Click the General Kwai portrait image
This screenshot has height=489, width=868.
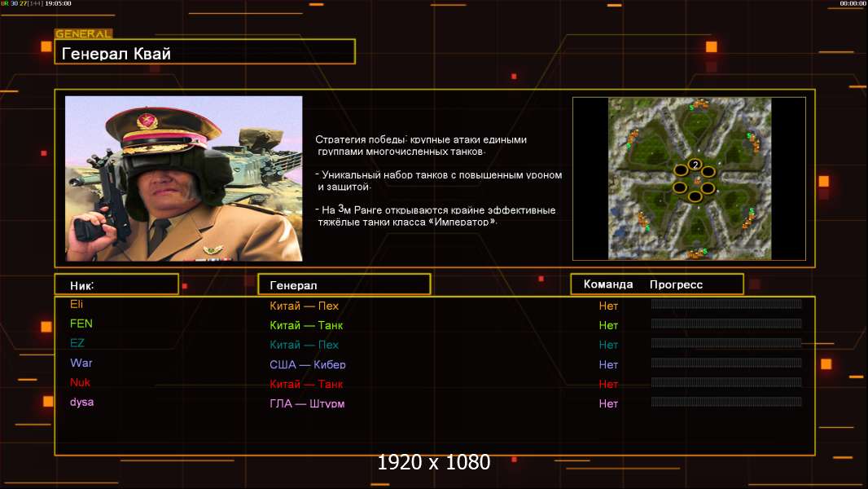pos(183,178)
